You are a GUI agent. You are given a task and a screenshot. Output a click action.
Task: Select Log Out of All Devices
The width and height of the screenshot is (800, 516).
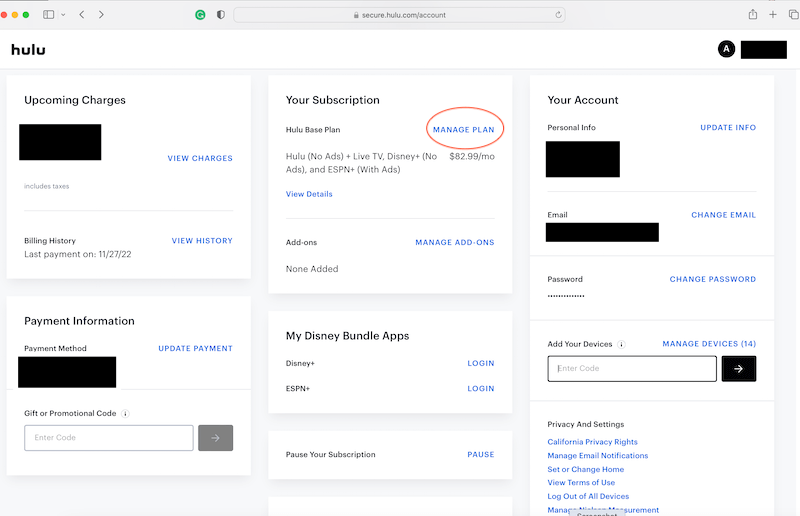(x=588, y=497)
